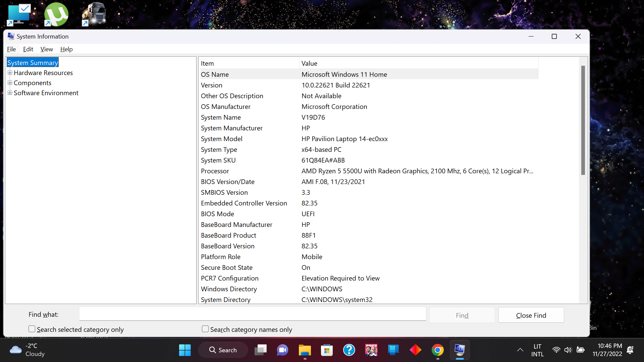The height and width of the screenshot is (362, 644).
Task: Open Microsoft Store from the taskbar
Action: 327,350
